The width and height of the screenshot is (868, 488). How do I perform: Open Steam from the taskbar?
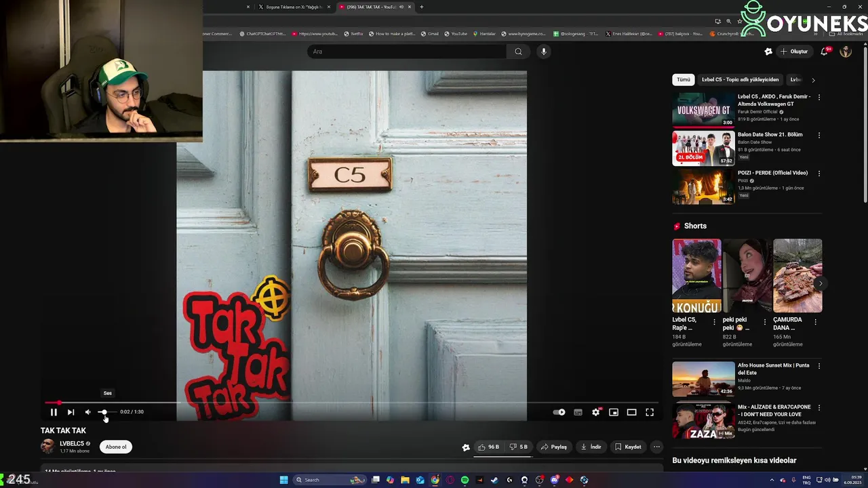(x=494, y=480)
